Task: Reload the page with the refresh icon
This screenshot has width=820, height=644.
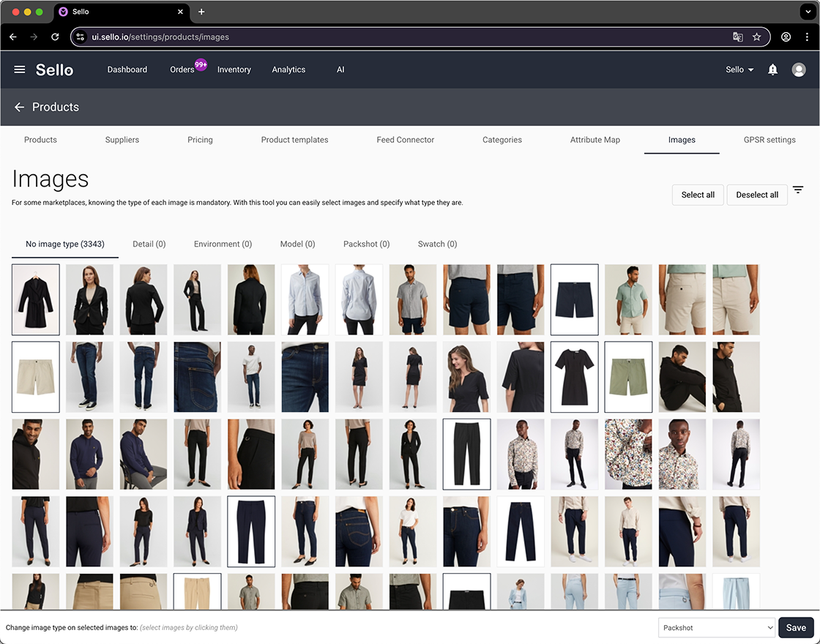Action: pos(55,37)
